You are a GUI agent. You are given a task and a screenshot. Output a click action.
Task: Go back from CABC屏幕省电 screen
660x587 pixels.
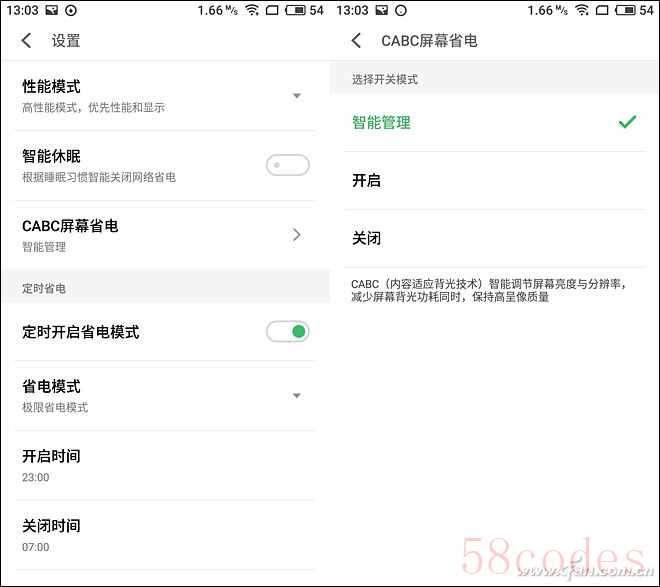point(356,40)
